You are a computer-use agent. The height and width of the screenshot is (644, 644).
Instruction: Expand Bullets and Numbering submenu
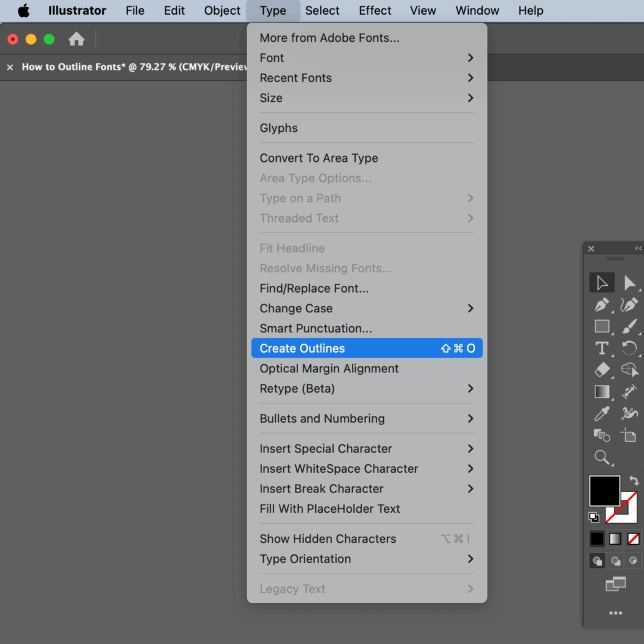[x=367, y=418]
